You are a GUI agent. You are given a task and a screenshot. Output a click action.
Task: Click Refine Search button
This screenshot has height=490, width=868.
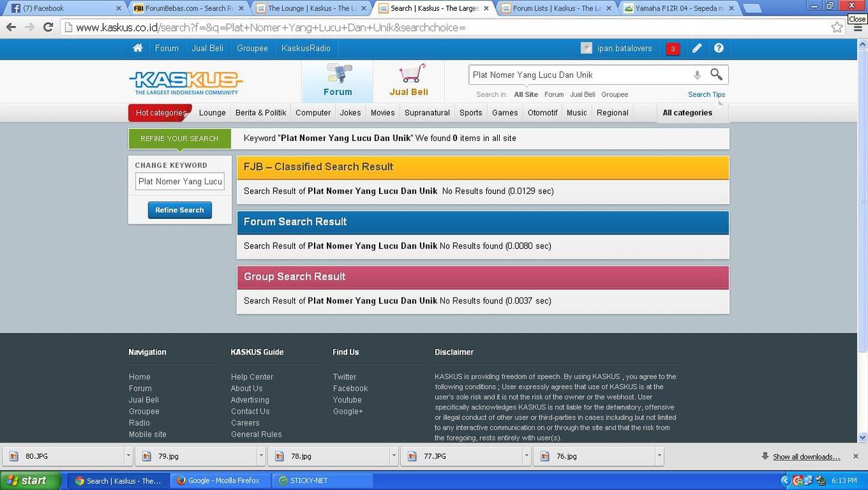tap(180, 210)
